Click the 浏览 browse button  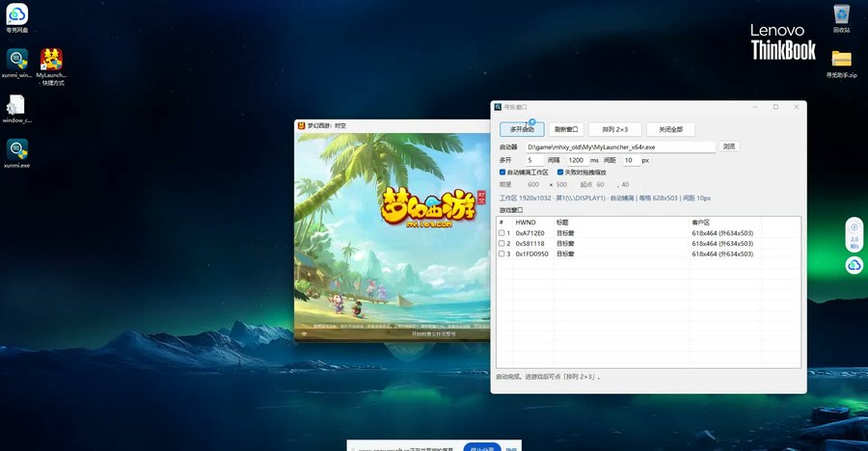[729, 146]
